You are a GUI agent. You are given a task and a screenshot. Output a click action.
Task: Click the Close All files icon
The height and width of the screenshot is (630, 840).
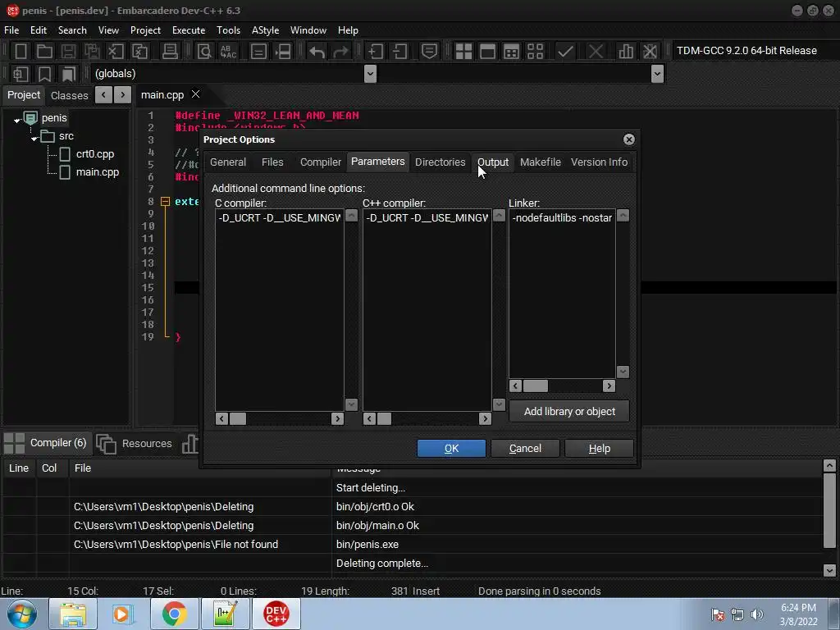pyautogui.click(x=139, y=52)
